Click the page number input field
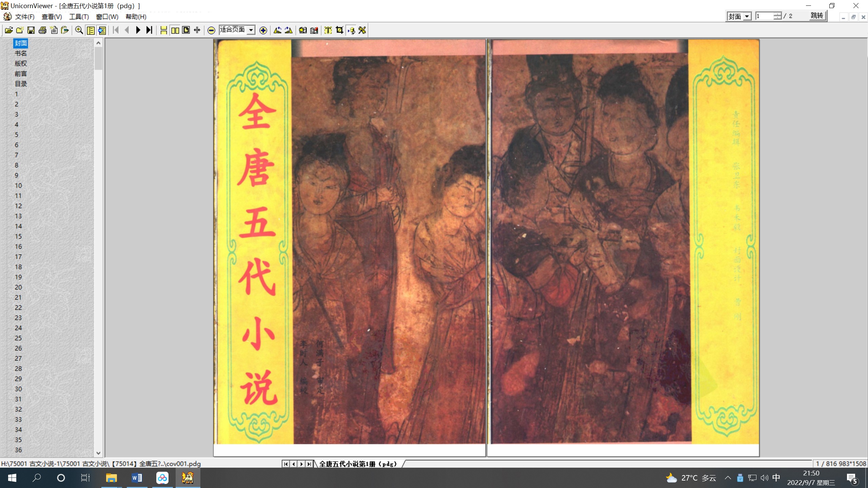The height and width of the screenshot is (488, 868). (764, 16)
